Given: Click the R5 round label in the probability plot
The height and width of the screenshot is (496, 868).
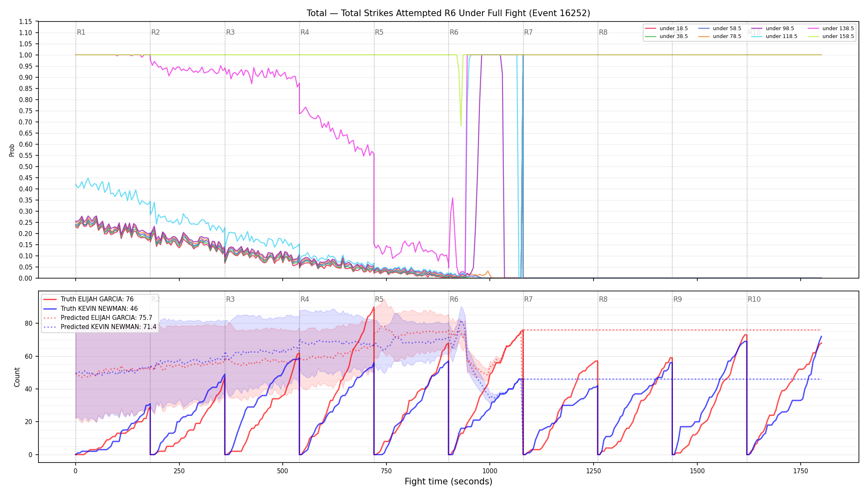Looking at the screenshot, I should coord(379,32).
